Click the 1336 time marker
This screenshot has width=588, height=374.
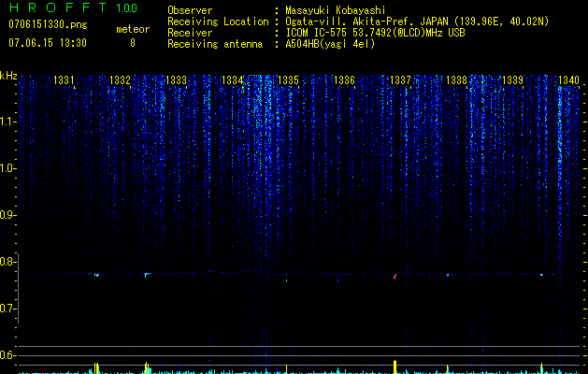point(344,80)
